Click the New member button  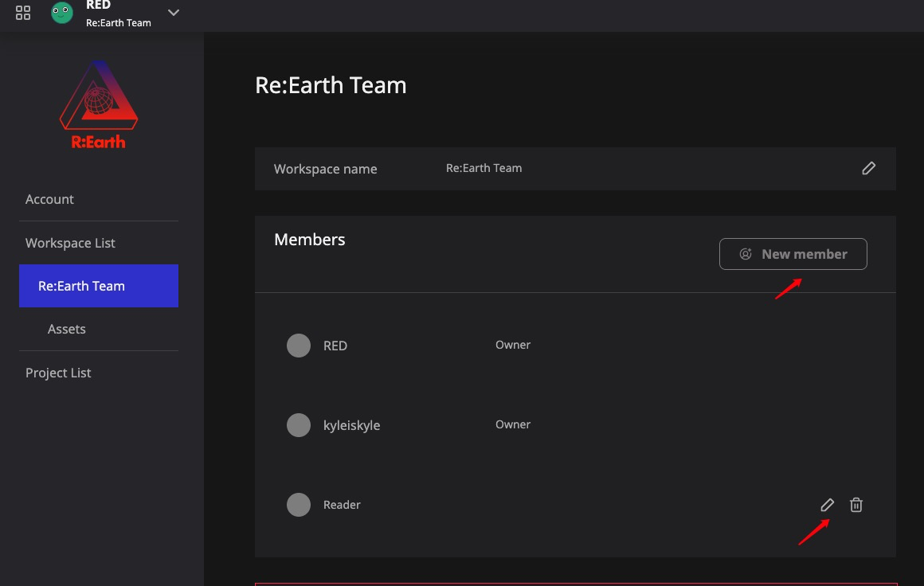point(793,253)
